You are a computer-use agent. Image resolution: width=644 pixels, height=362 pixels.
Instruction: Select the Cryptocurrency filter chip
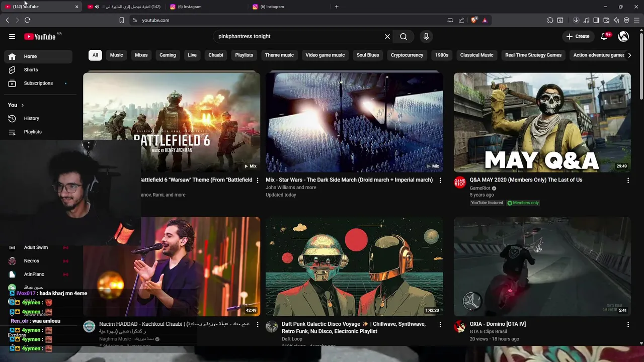pos(407,55)
